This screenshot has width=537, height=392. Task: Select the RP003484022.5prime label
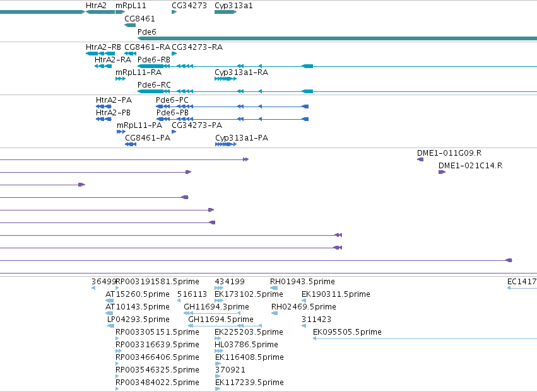click(157, 383)
